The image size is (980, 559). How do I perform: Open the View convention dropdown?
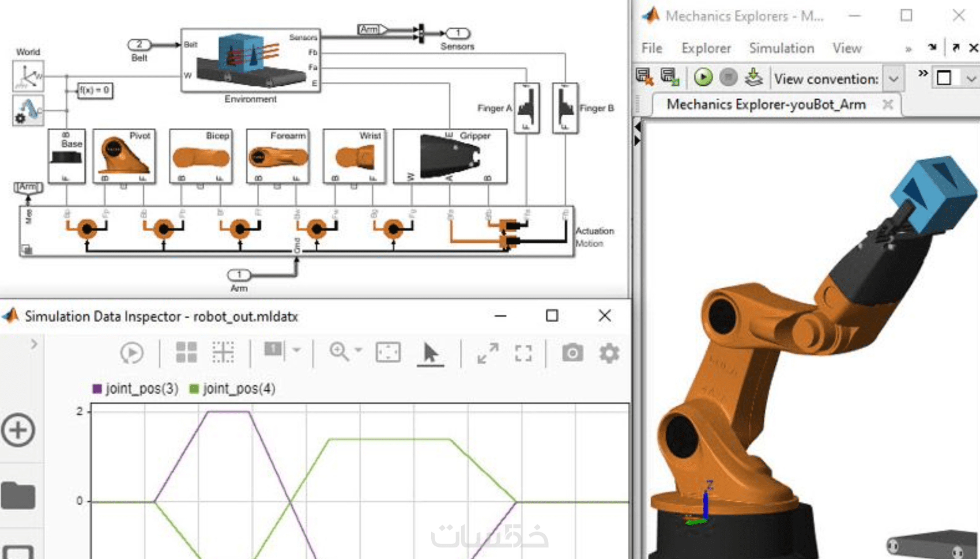click(x=894, y=78)
